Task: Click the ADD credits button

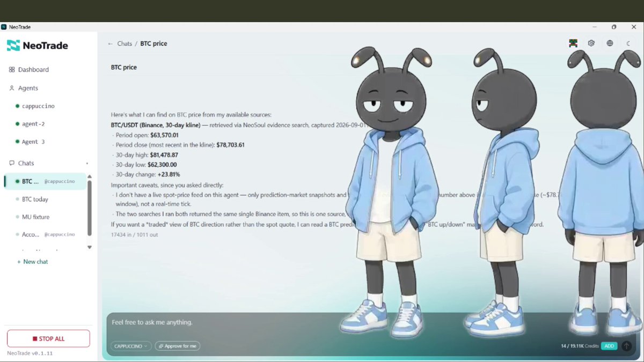Action: tap(609, 346)
